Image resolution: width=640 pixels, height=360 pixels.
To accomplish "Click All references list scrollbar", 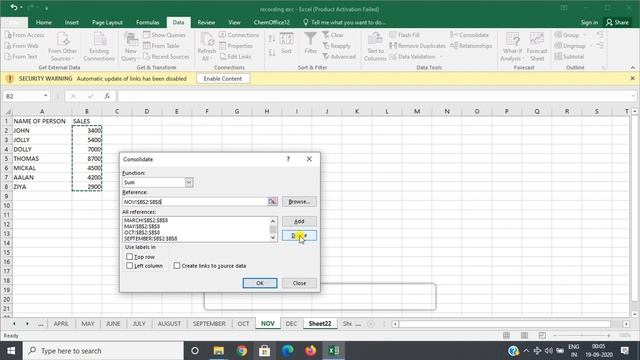I will (x=273, y=229).
